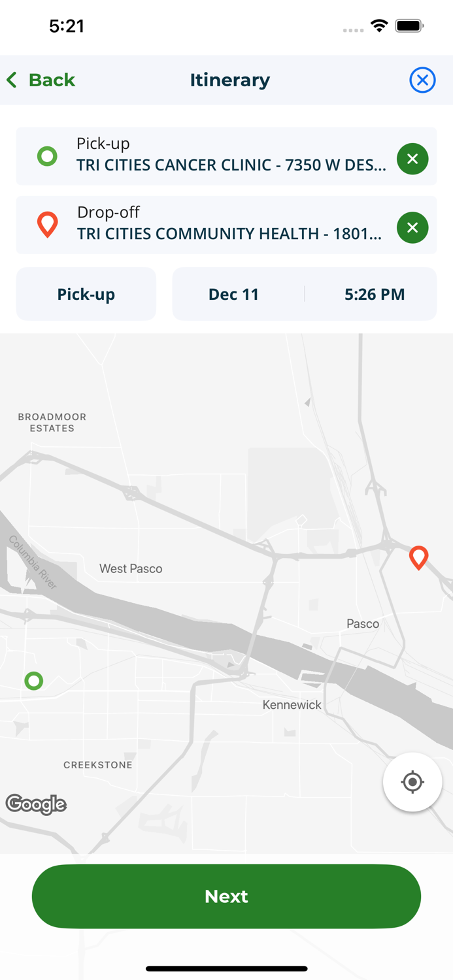Viewport: 453px width, 980px height.
Task: Tap the green pick-up circle marker on map
Action: (33, 681)
